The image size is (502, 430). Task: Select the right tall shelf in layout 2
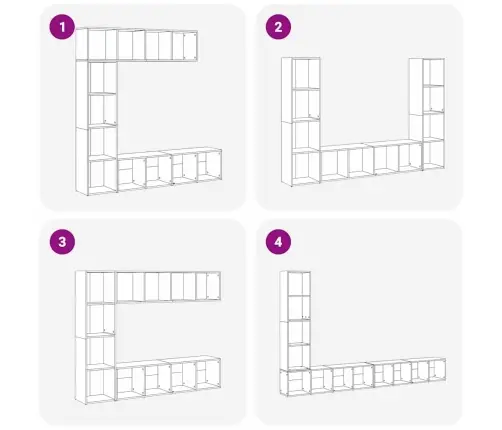[x=427, y=114]
